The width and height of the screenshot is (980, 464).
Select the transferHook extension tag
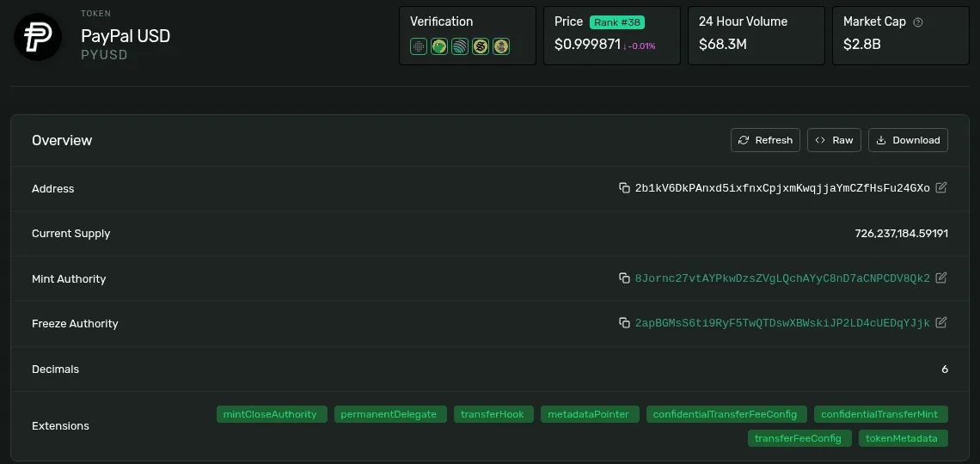(493, 414)
